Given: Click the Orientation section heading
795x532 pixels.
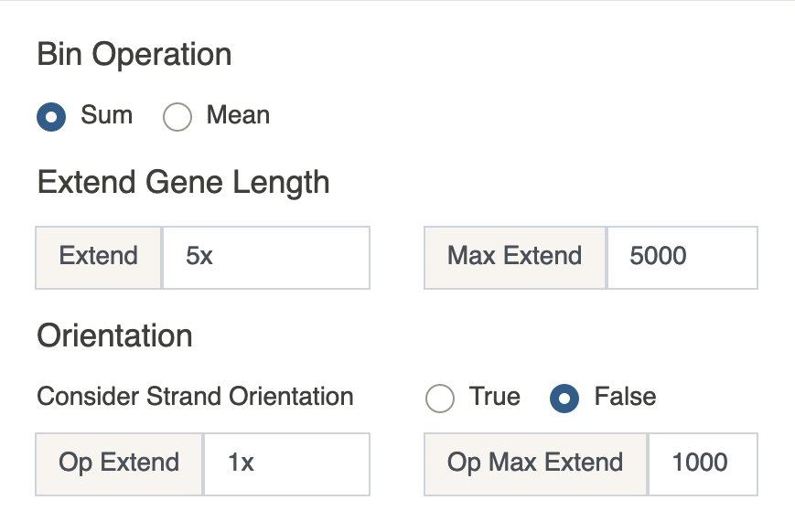Looking at the screenshot, I should (x=115, y=335).
